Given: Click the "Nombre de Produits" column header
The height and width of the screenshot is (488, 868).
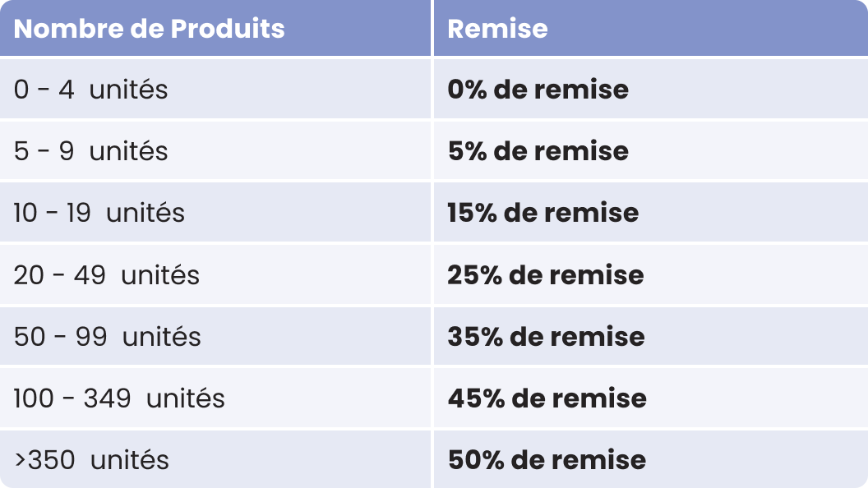Looking at the screenshot, I should tap(149, 29).
